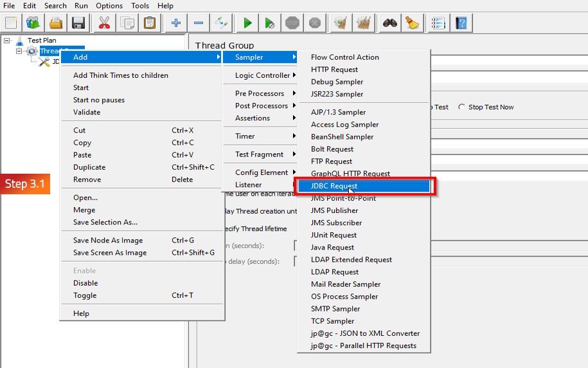Click the Toggle elements toolbar icon

pos(221,23)
